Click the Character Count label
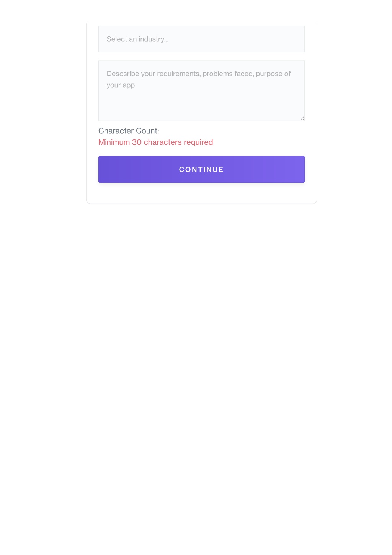 (129, 131)
